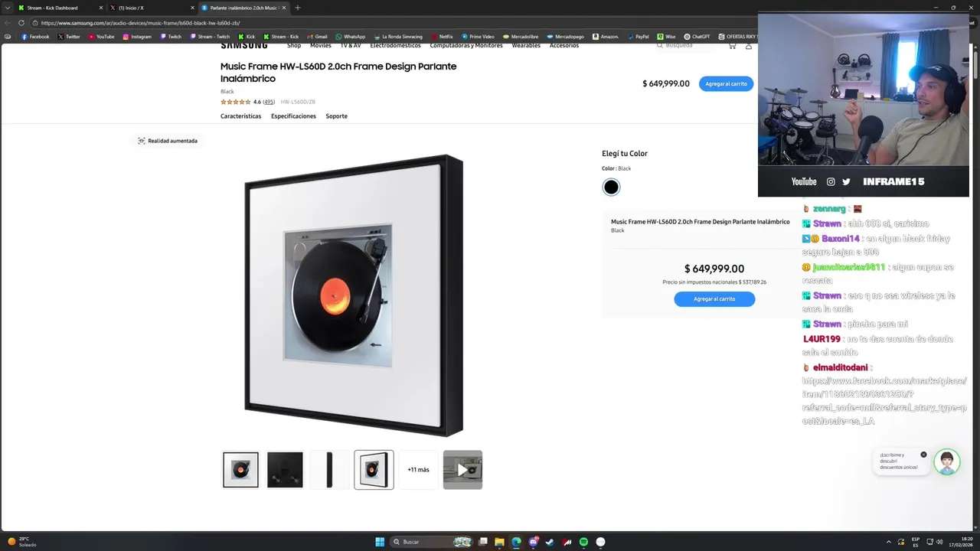
Task: Open the Accesorios menu
Action: tap(564, 46)
